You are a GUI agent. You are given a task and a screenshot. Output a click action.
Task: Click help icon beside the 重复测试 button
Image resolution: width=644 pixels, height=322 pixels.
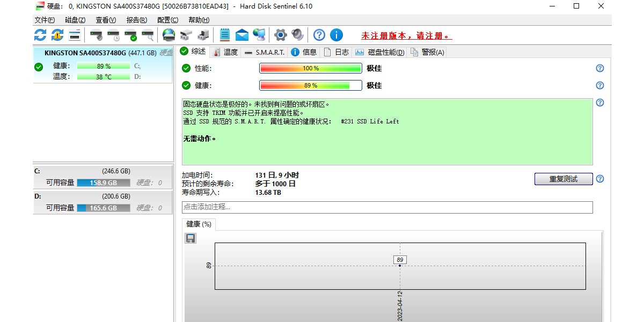(600, 179)
